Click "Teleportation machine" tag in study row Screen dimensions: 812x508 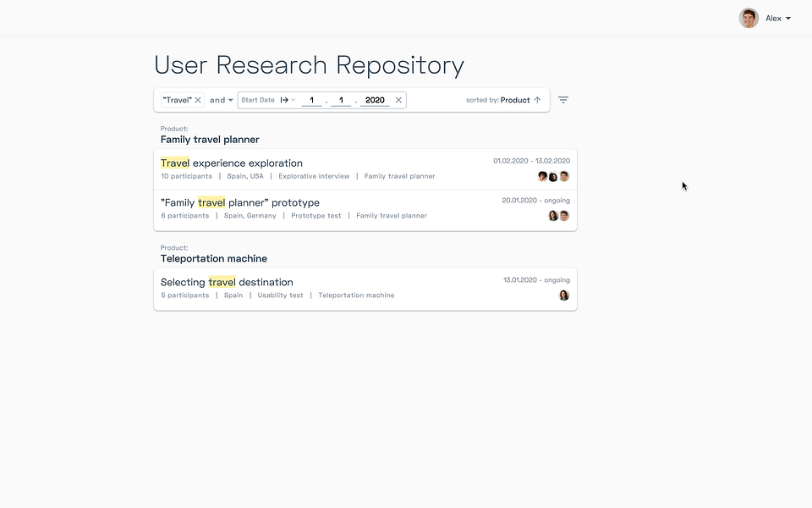click(356, 295)
